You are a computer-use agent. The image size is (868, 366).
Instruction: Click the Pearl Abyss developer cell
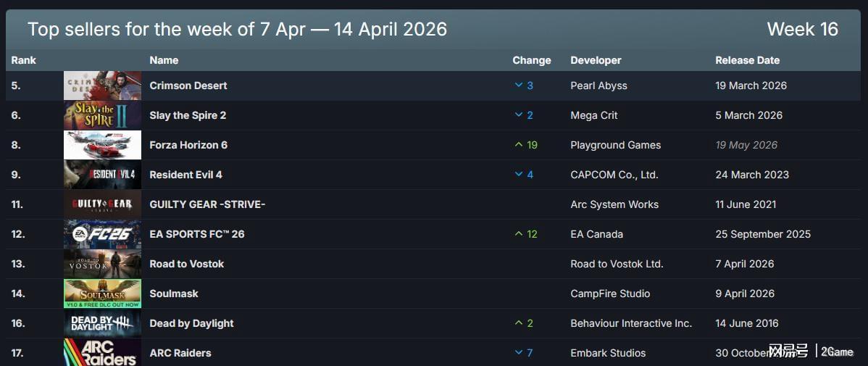click(x=598, y=86)
